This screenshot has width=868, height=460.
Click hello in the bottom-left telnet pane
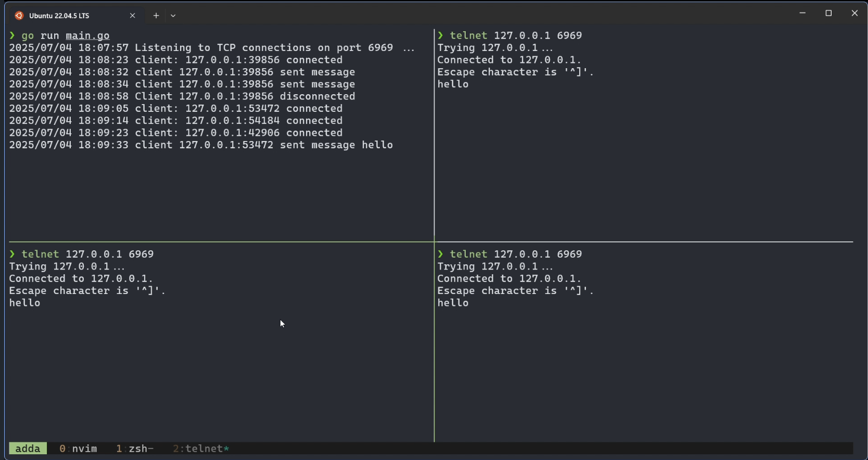point(24,303)
